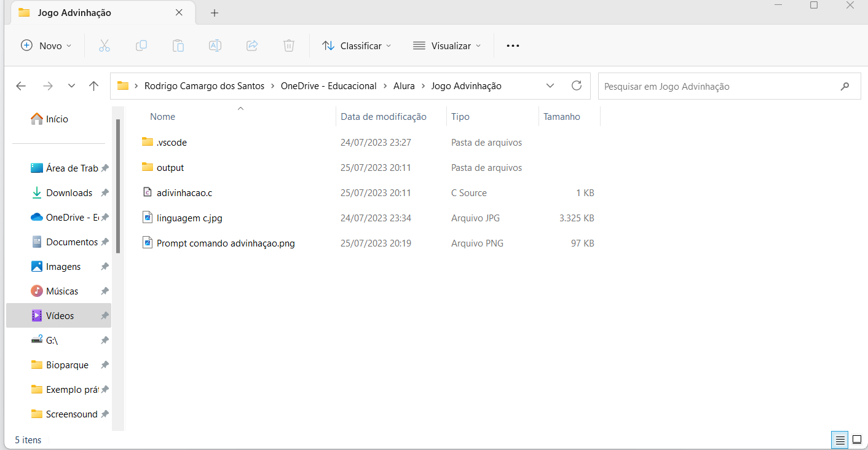Image resolution: width=868 pixels, height=450 pixels.
Task: Go forward with the right arrow
Action: pos(47,86)
